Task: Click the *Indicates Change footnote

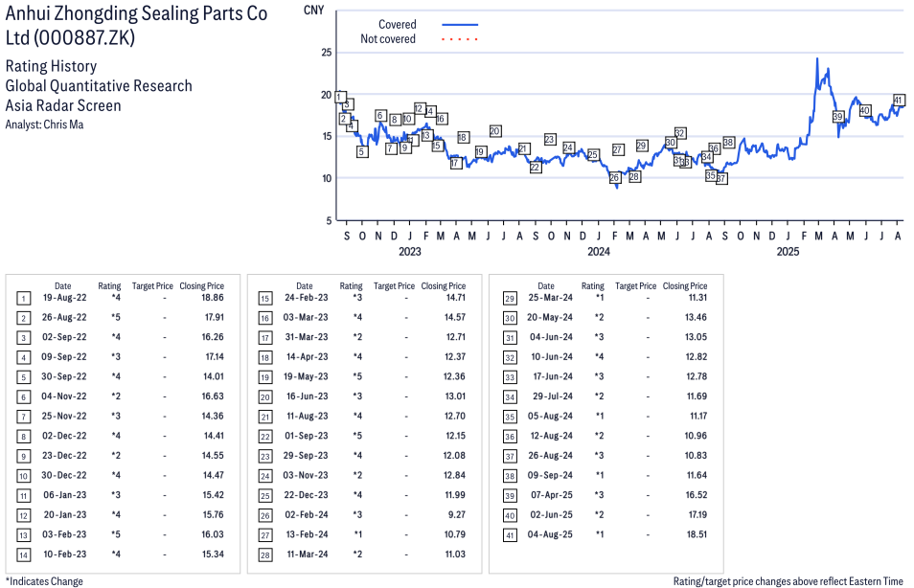Action: (44, 581)
